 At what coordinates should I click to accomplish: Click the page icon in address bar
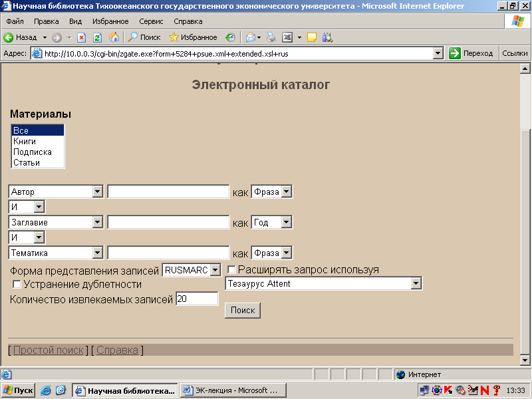pyautogui.click(x=37, y=53)
